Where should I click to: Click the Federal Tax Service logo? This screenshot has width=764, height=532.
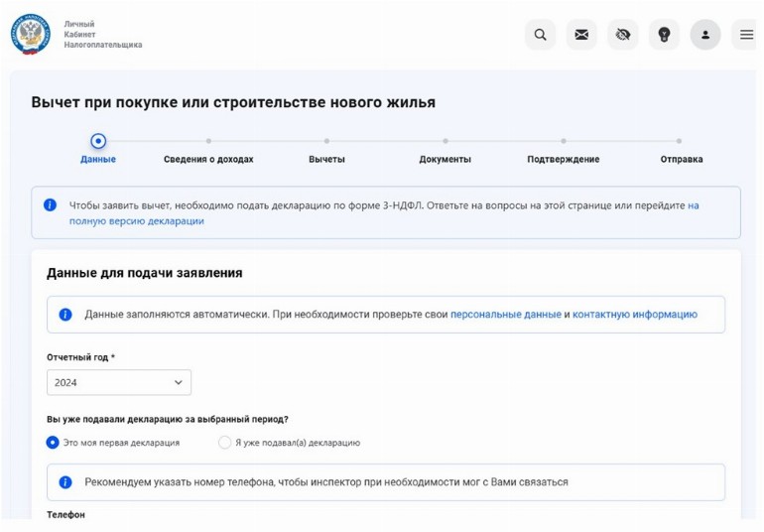(x=30, y=34)
